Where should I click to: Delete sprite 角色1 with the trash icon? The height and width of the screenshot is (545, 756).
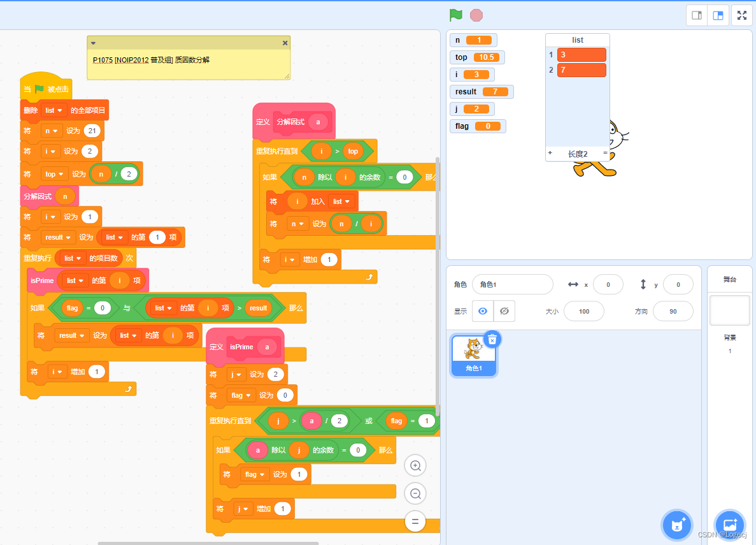[492, 340]
